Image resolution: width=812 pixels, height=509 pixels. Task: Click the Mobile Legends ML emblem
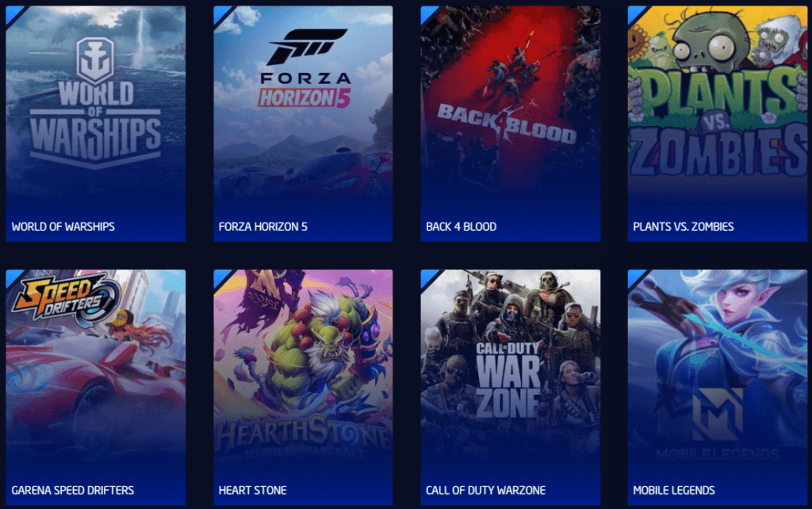click(718, 415)
